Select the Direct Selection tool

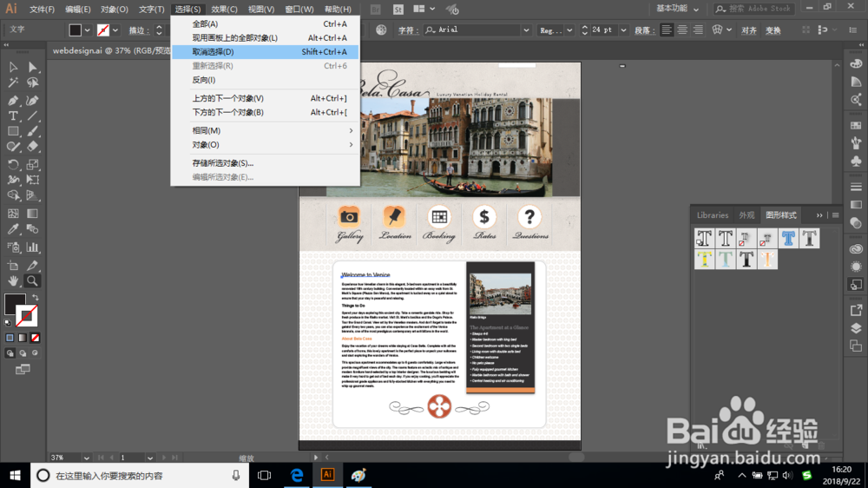pyautogui.click(x=32, y=67)
